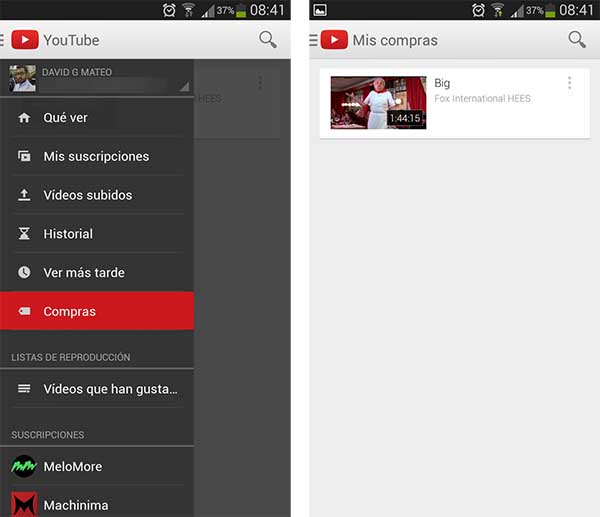
Task: Open Vídeos que han gusta... playlist
Action: click(x=97, y=388)
